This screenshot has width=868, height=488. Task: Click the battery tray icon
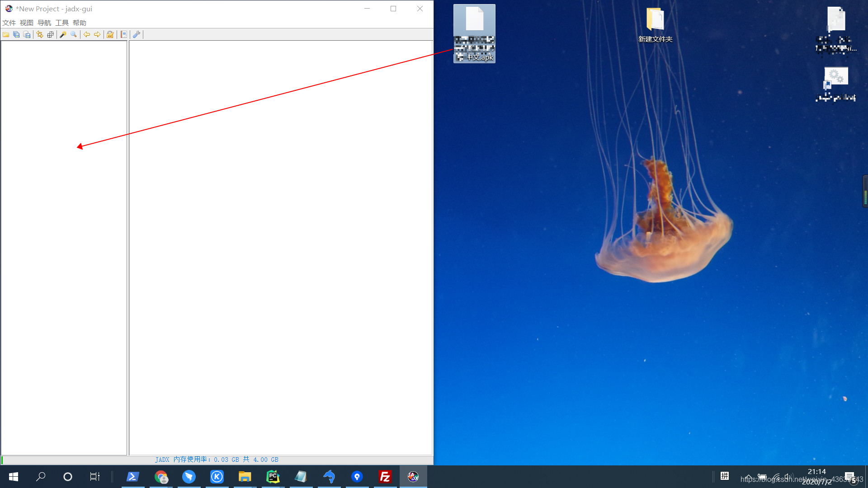(x=762, y=477)
